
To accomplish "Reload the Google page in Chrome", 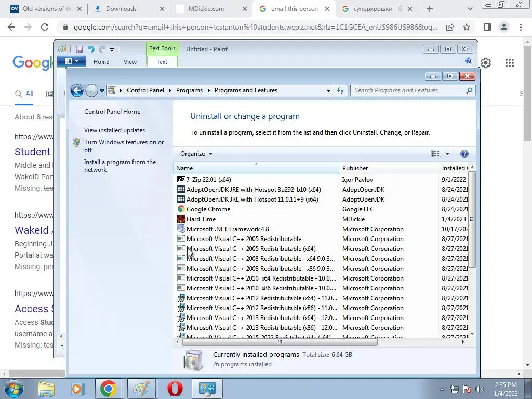I will point(45,27).
